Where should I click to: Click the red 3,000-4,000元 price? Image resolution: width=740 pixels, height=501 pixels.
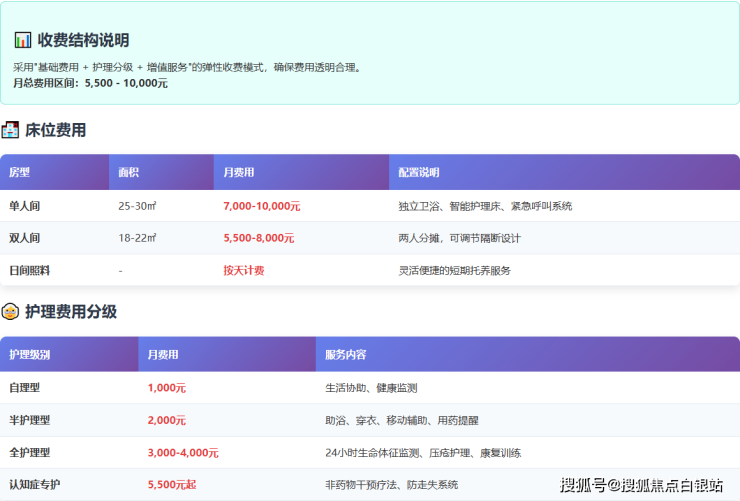point(182,452)
